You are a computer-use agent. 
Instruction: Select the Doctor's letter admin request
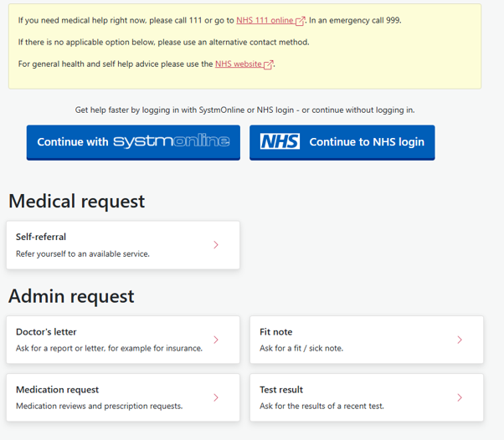coord(123,340)
